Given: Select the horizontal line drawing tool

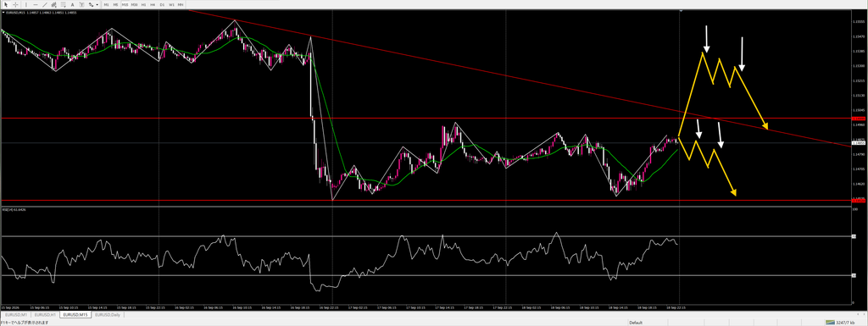Looking at the screenshot, I should tap(36, 4).
